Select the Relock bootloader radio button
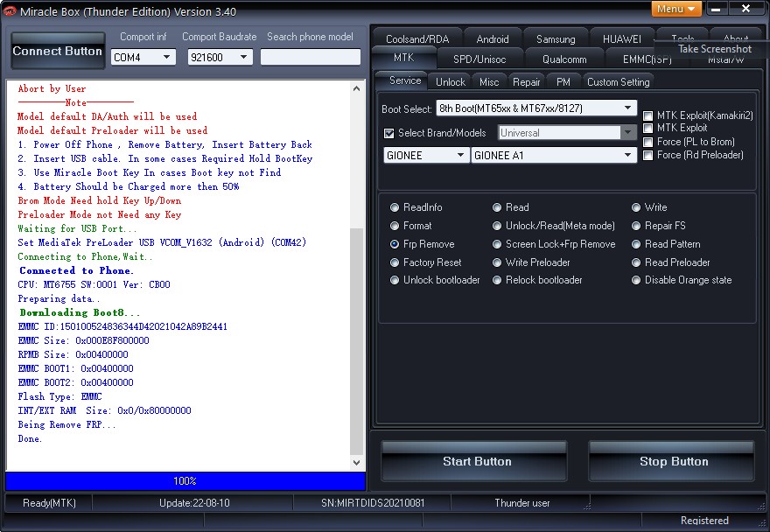 [x=497, y=280]
